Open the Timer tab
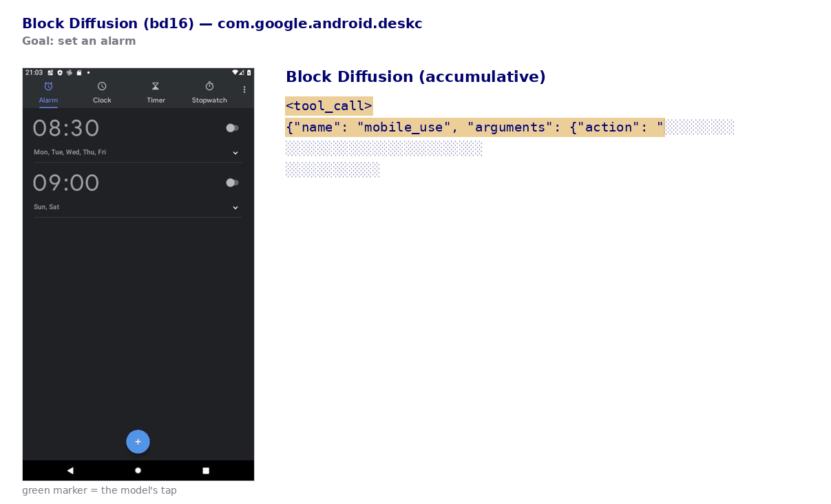This screenshot has height=504, width=831. (x=156, y=93)
